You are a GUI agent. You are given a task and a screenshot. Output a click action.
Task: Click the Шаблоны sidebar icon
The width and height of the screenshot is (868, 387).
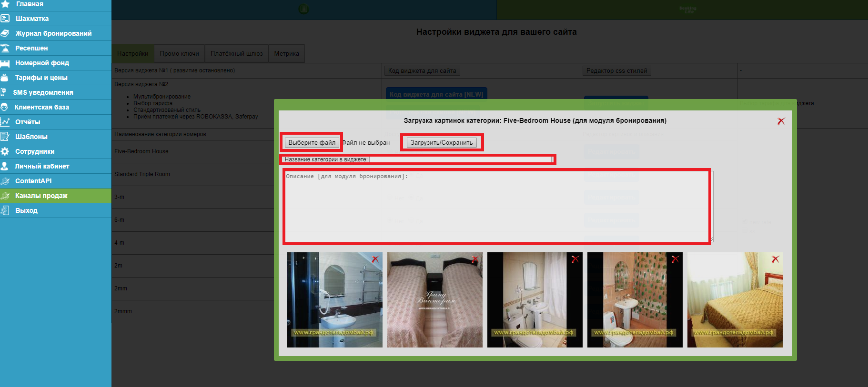pos(5,137)
